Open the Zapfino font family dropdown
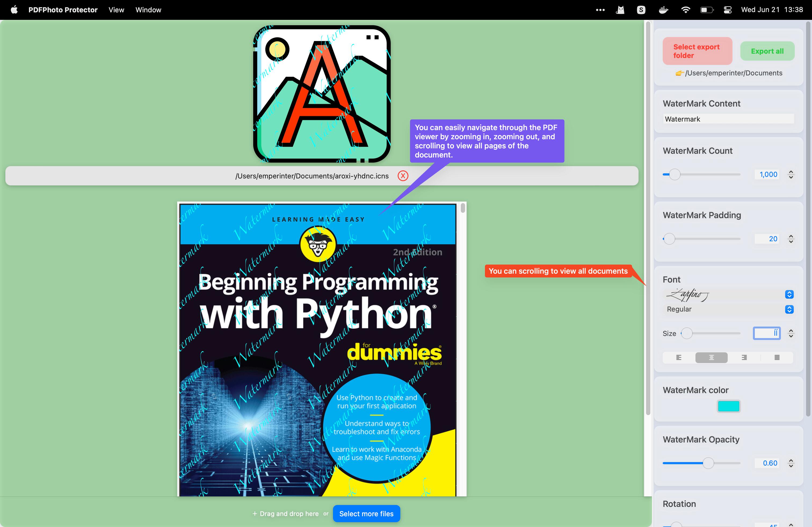This screenshot has height=527, width=812. [789, 294]
